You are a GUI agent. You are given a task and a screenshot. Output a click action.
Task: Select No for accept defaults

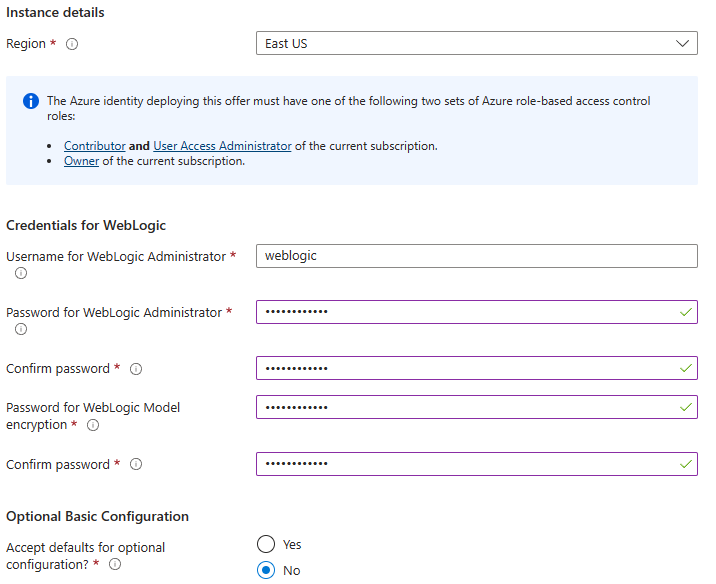(266, 571)
